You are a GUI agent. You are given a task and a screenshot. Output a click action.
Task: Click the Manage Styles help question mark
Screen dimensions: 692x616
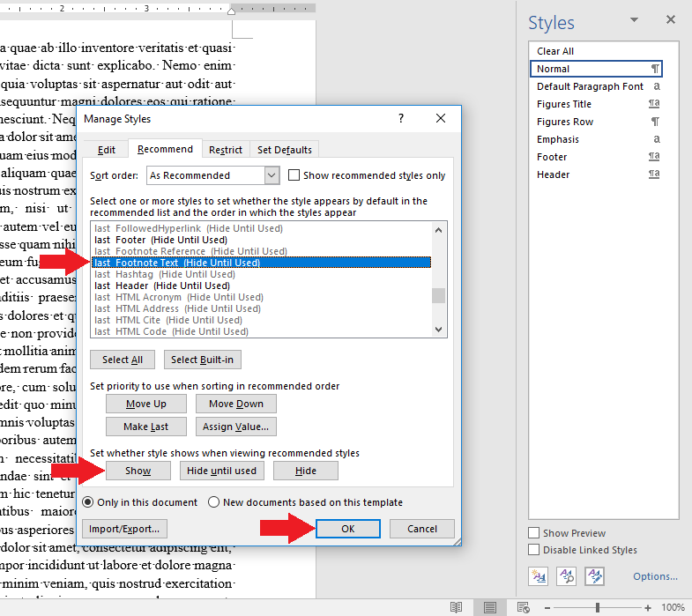tap(401, 118)
